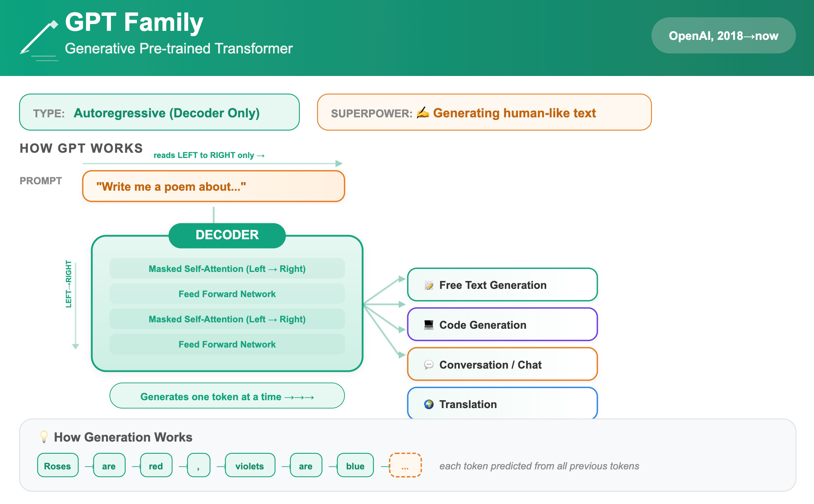The width and height of the screenshot is (814, 504).
Task: Click the writing hand emoji beside SUPERPOWER
Action: 423,112
